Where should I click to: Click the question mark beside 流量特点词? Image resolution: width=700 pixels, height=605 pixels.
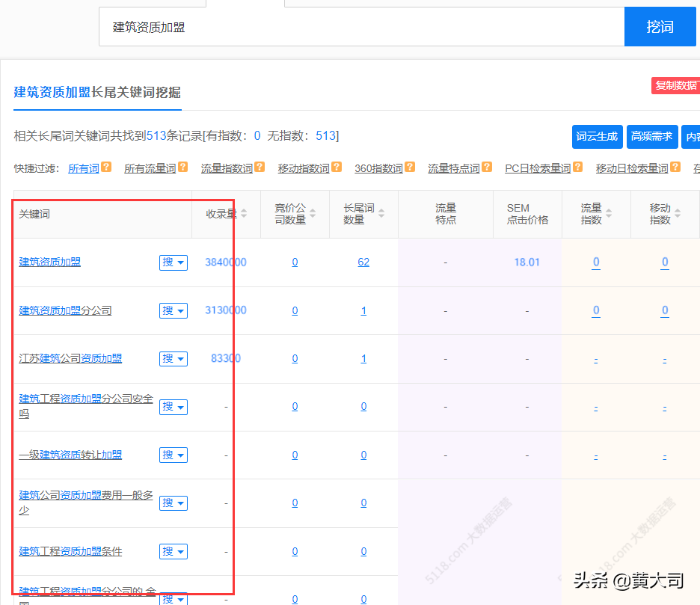pos(487,168)
